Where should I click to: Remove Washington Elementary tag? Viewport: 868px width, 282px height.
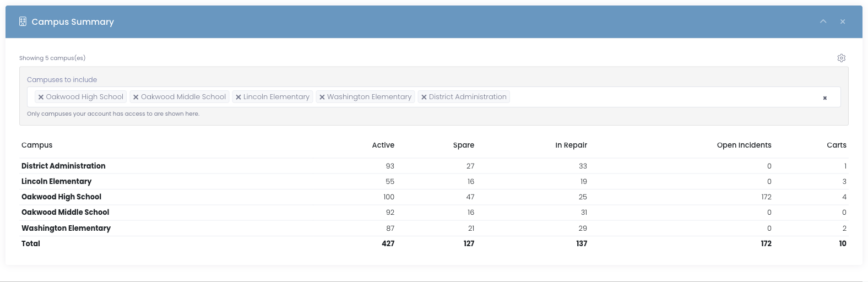click(x=322, y=97)
